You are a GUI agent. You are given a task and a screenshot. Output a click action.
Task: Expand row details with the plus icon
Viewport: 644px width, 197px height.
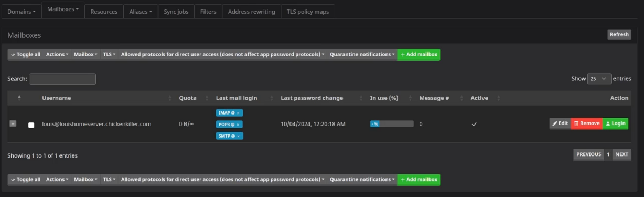coord(13,123)
